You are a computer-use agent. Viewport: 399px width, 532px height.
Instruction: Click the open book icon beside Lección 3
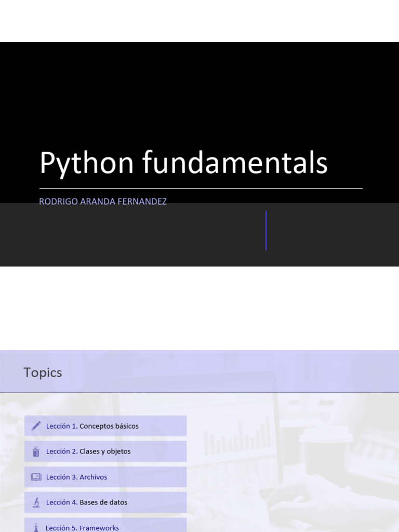click(36, 477)
